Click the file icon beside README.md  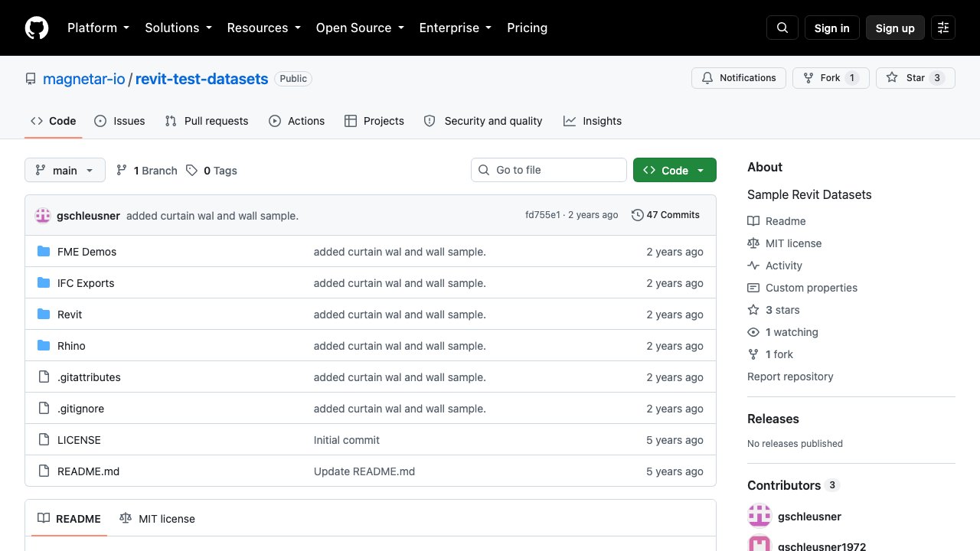44,471
